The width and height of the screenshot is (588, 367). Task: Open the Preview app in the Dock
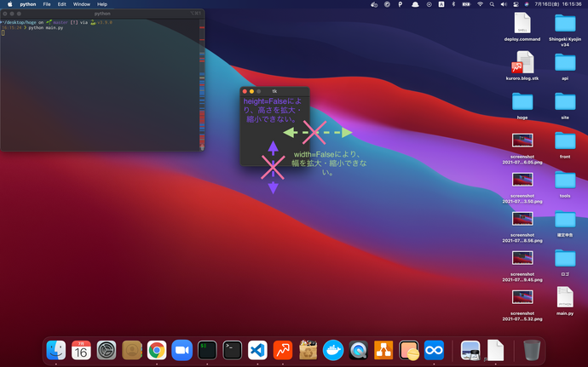pyautogui.click(x=470, y=350)
